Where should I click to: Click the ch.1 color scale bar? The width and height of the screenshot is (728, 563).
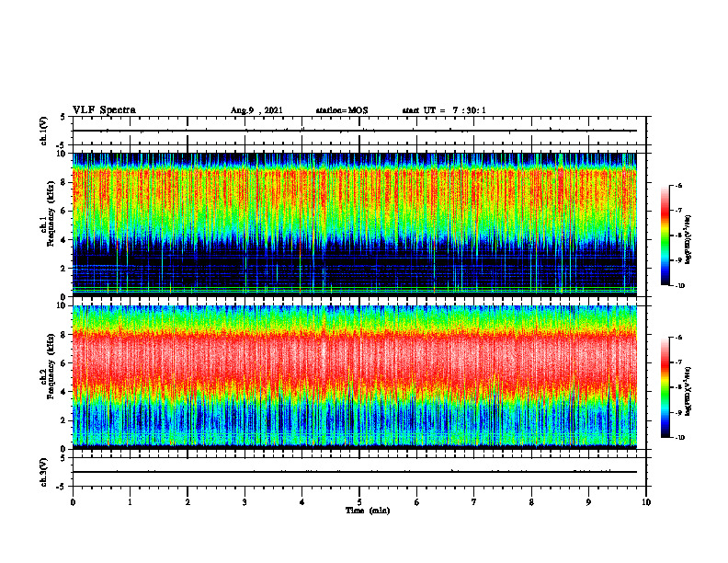point(665,236)
